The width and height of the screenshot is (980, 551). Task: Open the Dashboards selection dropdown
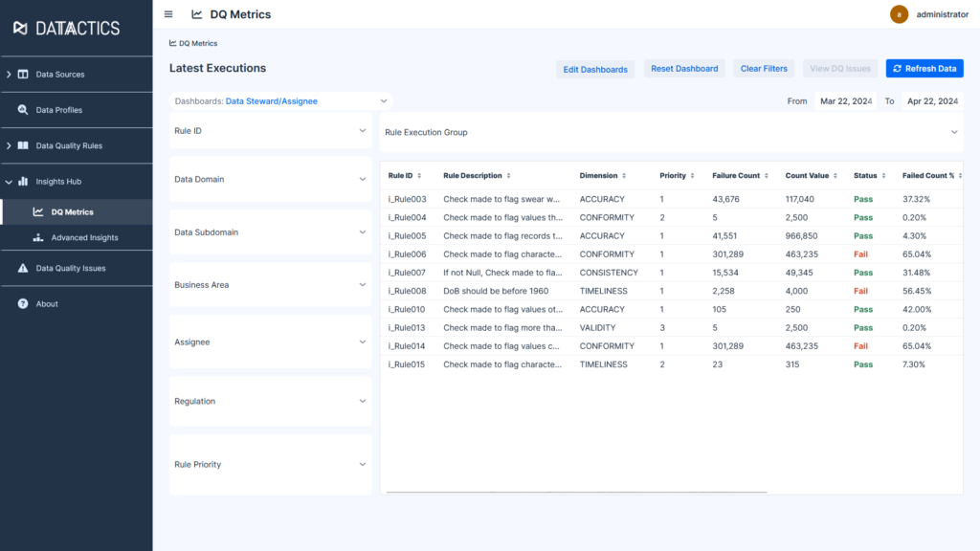pos(383,100)
